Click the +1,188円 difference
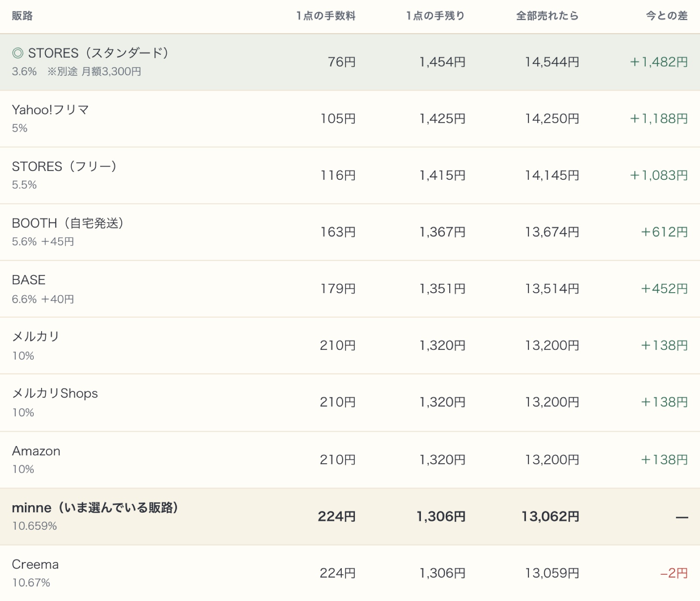 (x=659, y=119)
